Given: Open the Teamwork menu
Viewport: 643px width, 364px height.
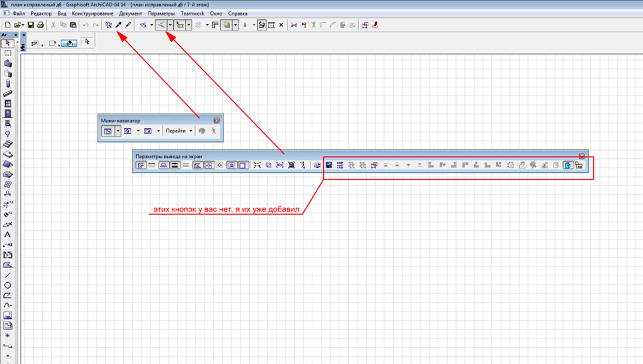Looking at the screenshot, I should (192, 13).
